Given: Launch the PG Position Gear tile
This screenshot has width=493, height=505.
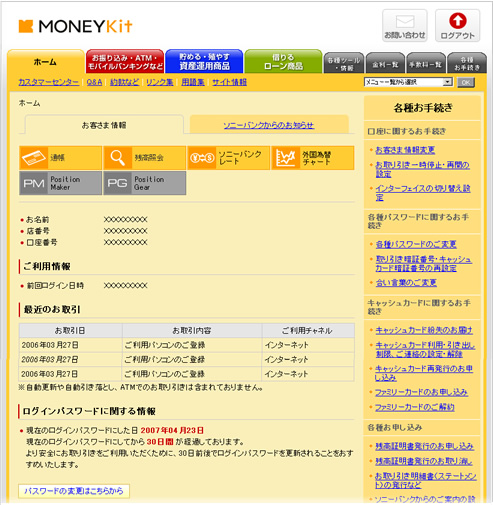Looking at the screenshot, I should tap(144, 183).
